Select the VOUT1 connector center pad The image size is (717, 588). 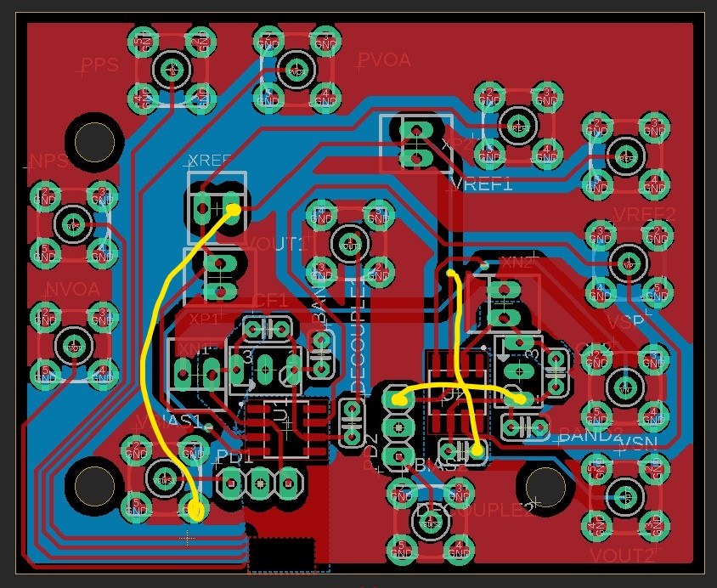click(x=350, y=246)
